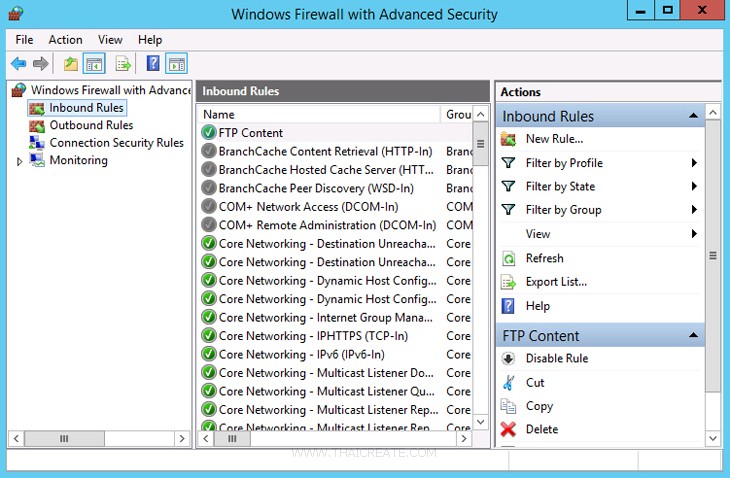Viewport: 730px width, 478px height.
Task: Click the Disable Rule icon
Action: [x=508, y=358]
